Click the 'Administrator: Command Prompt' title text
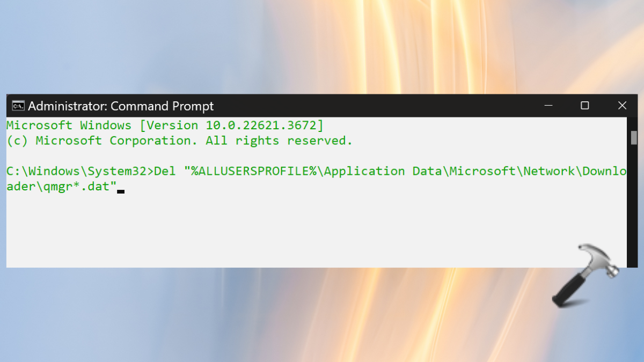The height and width of the screenshot is (362, 644). coord(121,106)
